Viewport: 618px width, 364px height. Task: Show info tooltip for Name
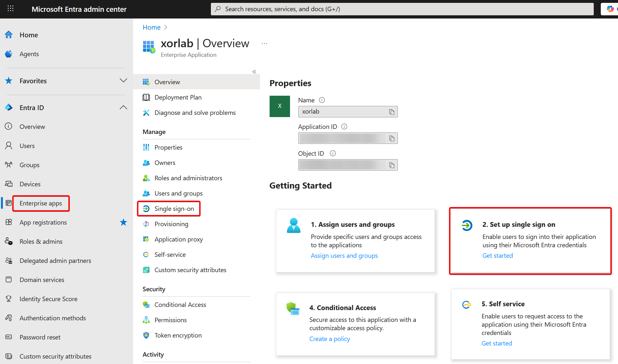[x=322, y=100]
